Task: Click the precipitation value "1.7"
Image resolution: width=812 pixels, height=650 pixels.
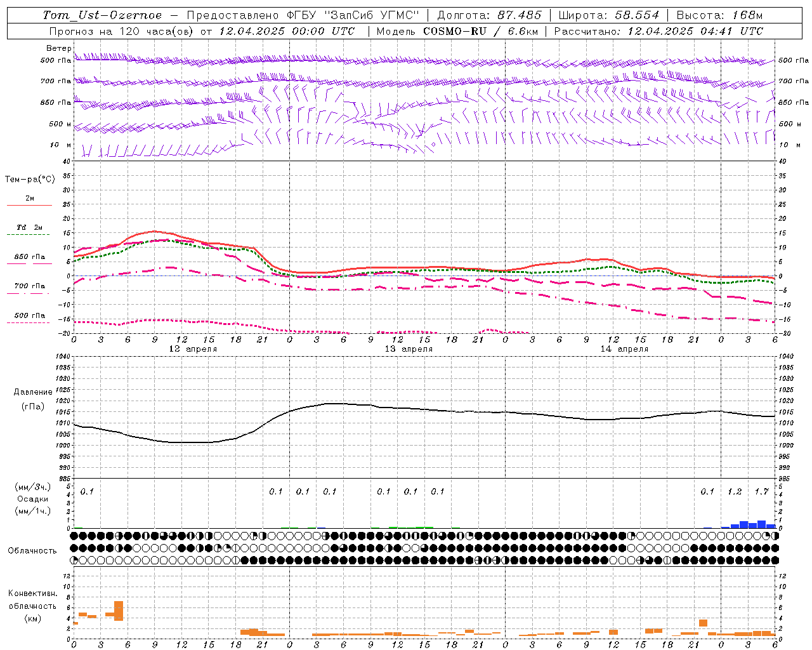Action: pyautogui.click(x=761, y=491)
